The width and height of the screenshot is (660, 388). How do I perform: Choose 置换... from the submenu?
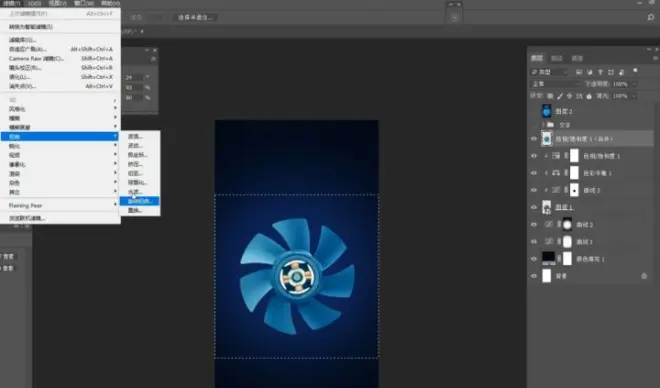point(140,210)
